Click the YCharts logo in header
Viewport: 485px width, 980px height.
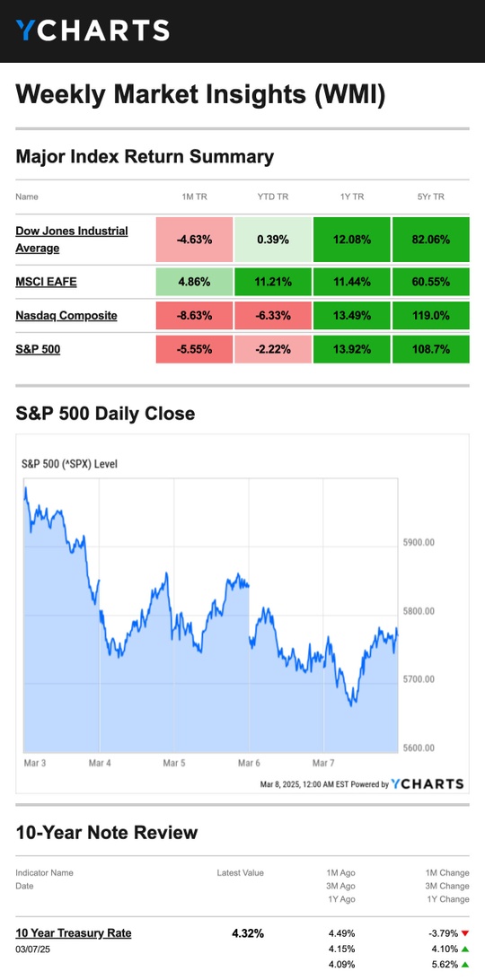tap(93, 30)
